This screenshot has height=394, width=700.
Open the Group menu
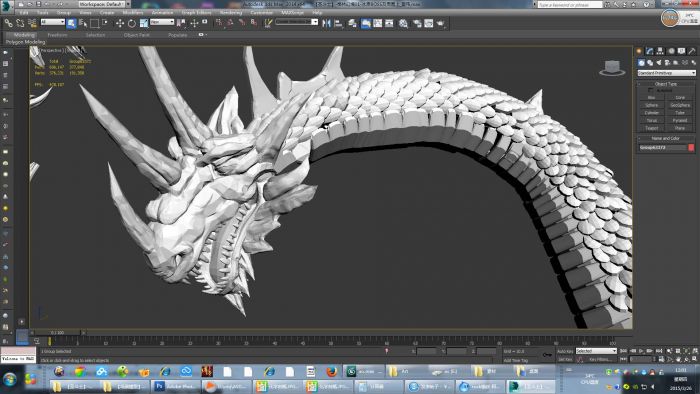[x=64, y=12]
